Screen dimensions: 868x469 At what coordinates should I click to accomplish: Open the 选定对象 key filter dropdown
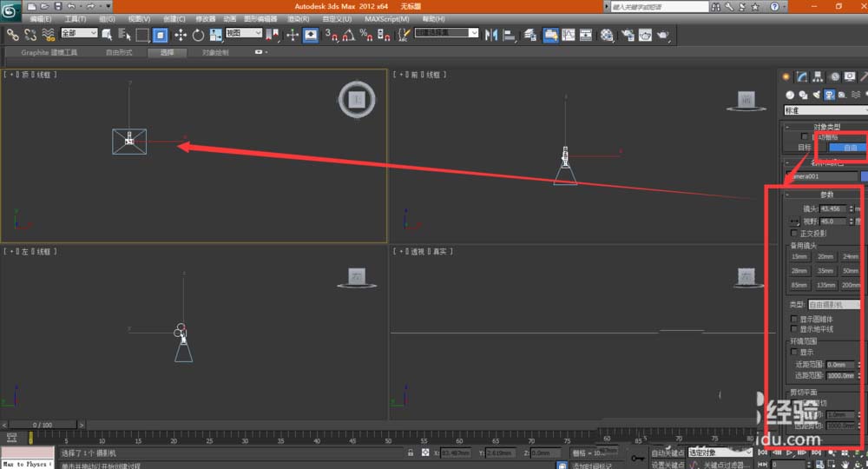click(x=720, y=452)
